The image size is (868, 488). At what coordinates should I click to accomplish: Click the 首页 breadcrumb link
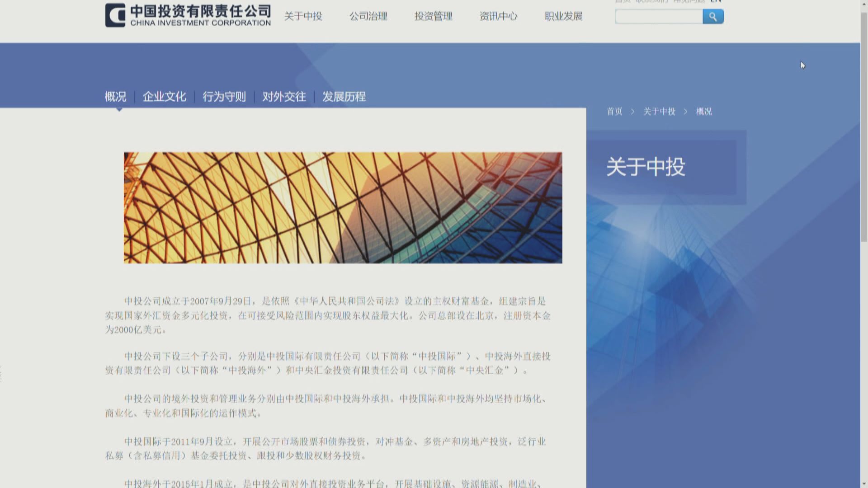point(614,112)
